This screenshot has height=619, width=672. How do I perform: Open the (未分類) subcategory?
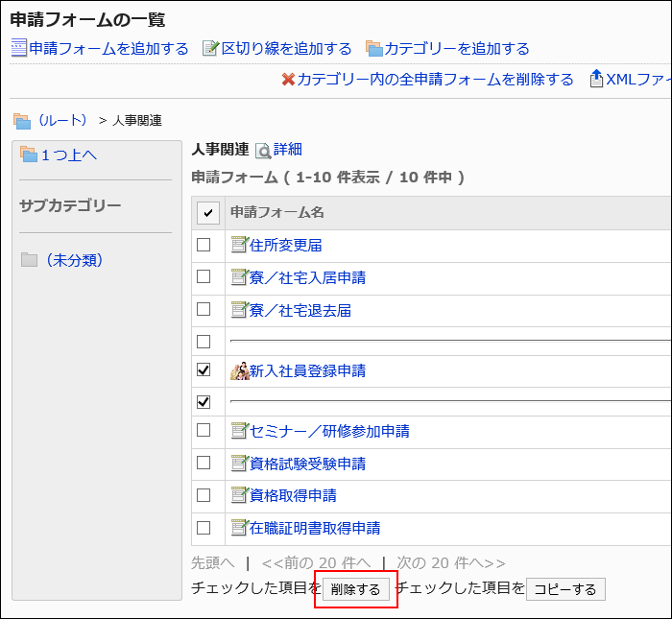[x=74, y=260]
